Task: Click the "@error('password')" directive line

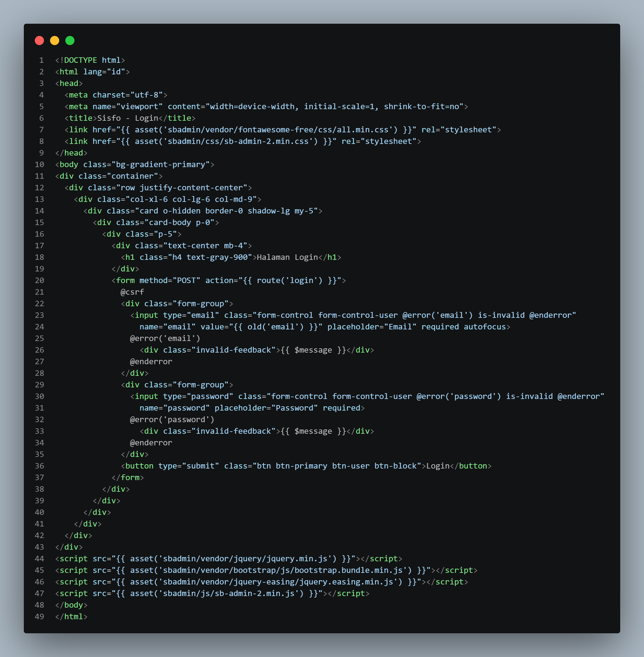Action: 172,420
